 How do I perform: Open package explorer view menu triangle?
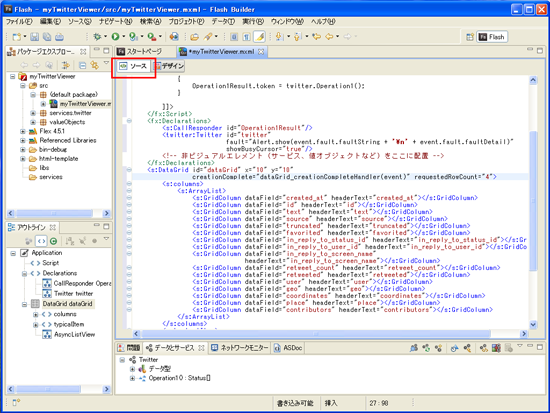pyautogui.click(x=106, y=63)
